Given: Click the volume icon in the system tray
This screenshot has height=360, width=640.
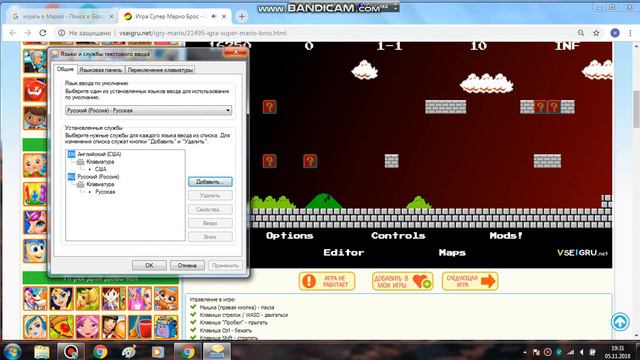Looking at the screenshot, I should tap(582, 352).
